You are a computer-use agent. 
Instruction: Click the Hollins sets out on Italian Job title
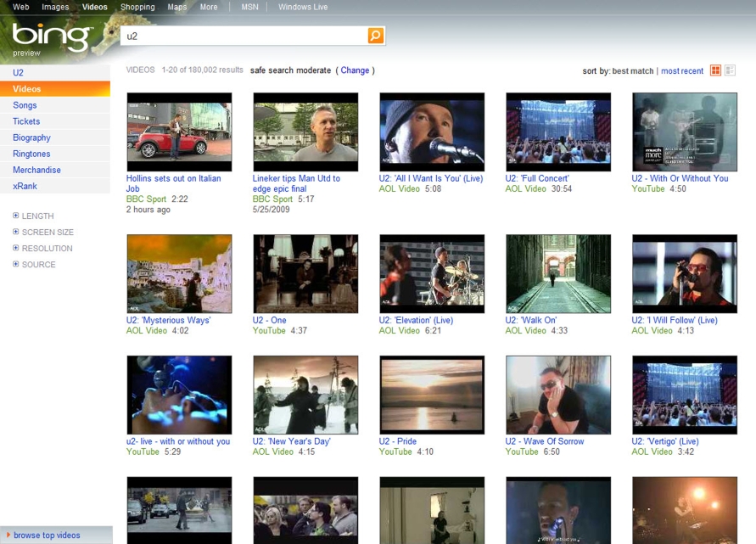(x=174, y=183)
